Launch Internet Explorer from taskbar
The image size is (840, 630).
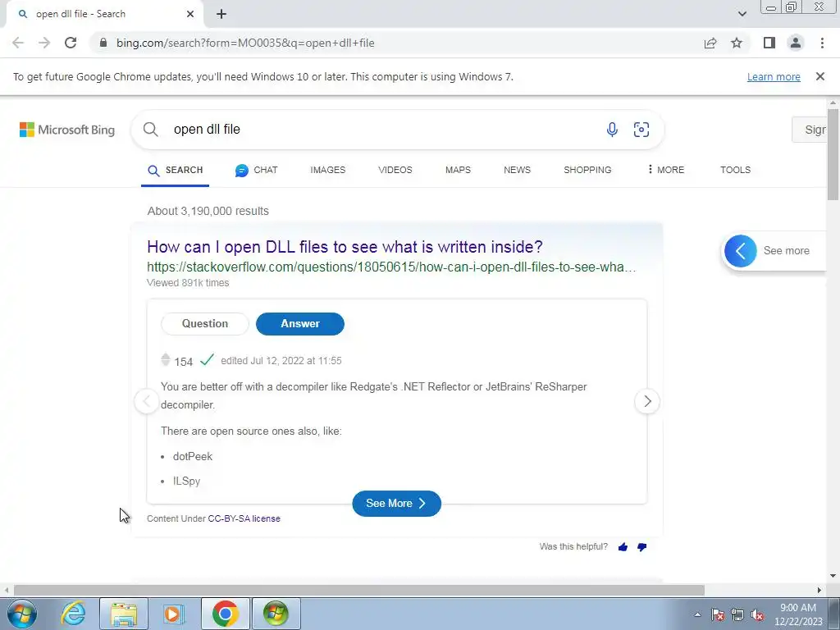(x=73, y=614)
